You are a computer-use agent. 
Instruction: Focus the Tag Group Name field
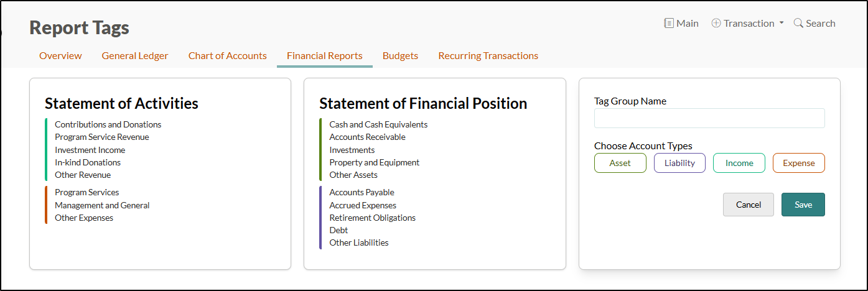pos(709,118)
